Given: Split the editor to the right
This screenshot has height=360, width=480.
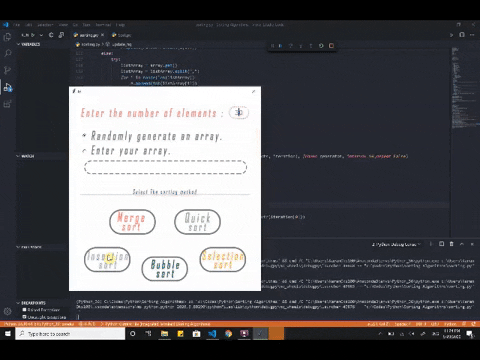Looking at the screenshot, I should click(462, 35).
